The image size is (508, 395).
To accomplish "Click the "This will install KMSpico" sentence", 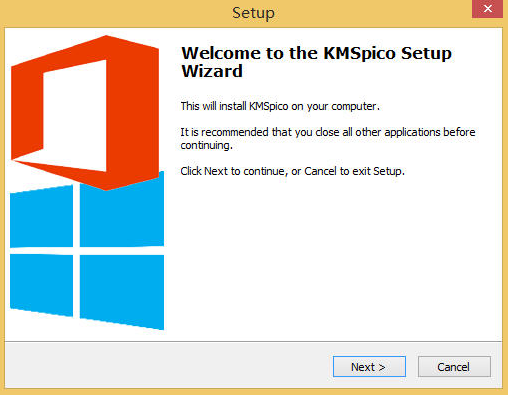I will point(280,106).
